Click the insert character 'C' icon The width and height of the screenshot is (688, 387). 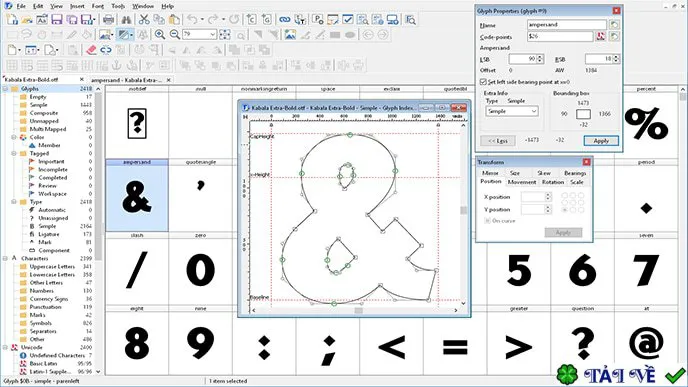251,20
